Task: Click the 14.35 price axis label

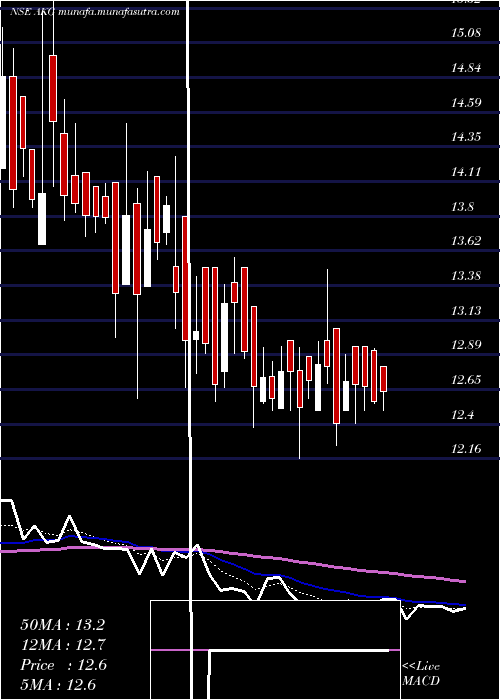Action: [x=466, y=137]
